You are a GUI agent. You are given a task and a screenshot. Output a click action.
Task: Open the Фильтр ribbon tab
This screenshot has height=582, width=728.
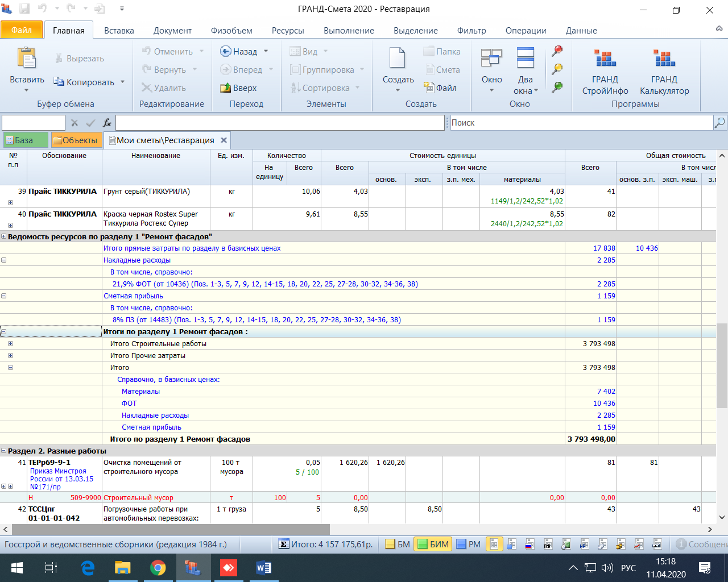point(471,31)
